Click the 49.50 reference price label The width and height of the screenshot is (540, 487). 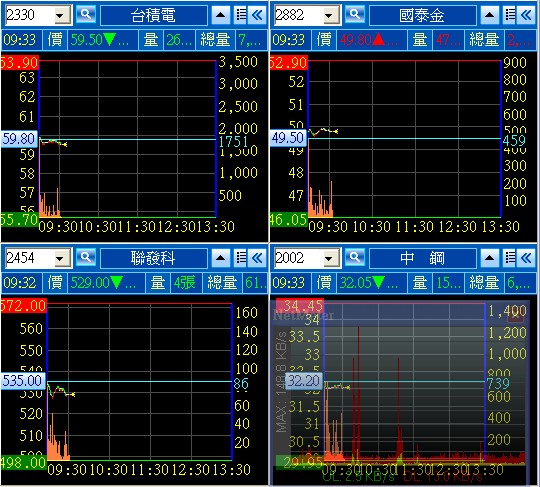click(x=288, y=138)
